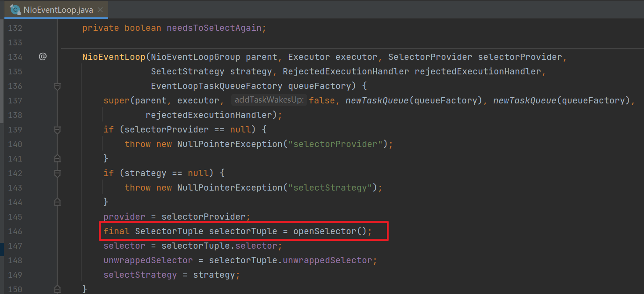
Task: Click the fold end marker at line 141
Action: point(57,158)
